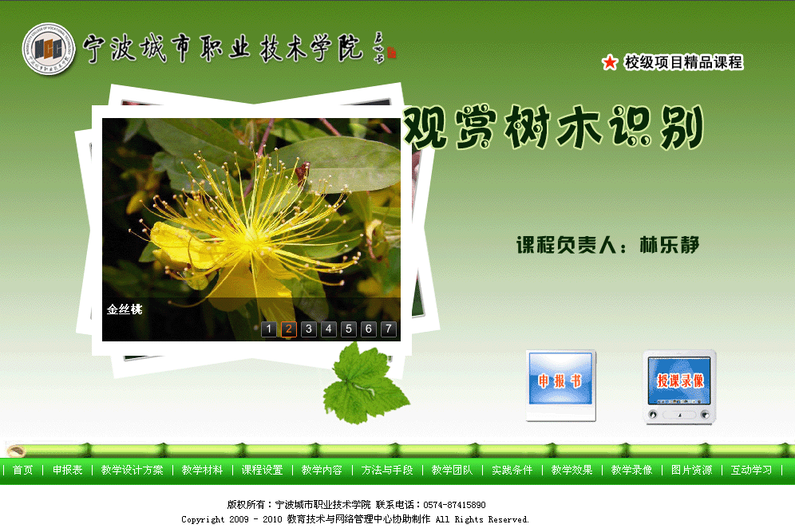Open the 授课录像 video player icon
Screen dimensions: 795x532
click(680, 385)
